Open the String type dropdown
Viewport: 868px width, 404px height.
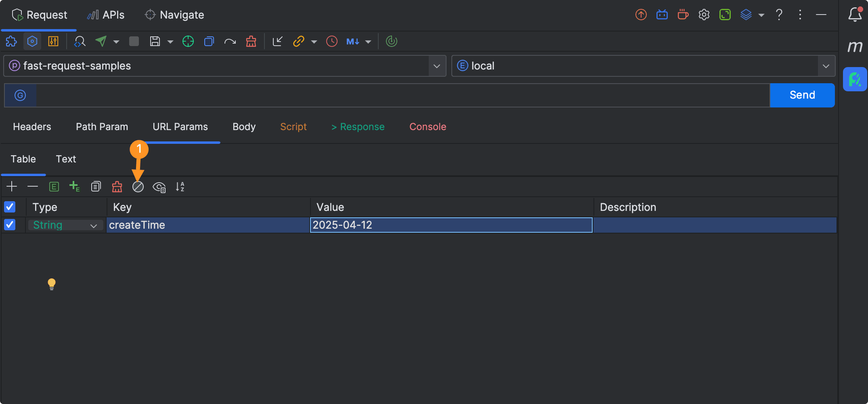94,225
